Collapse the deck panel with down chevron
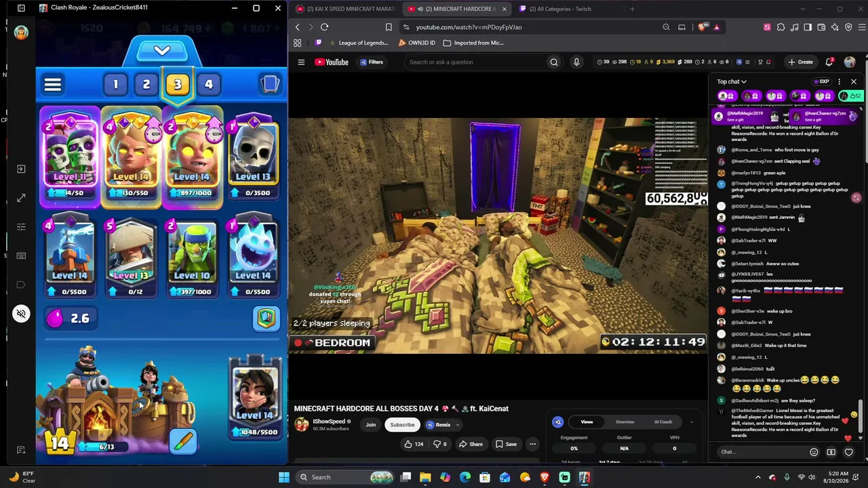 (161, 51)
